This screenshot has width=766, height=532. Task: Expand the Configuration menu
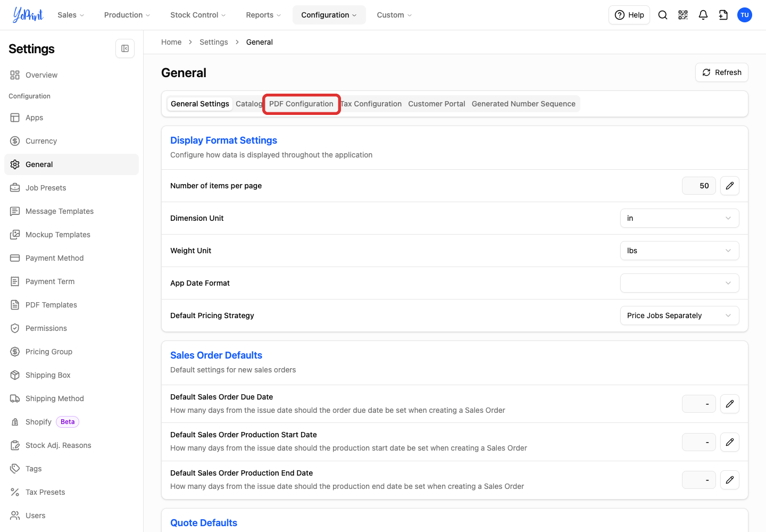(x=329, y=15)
